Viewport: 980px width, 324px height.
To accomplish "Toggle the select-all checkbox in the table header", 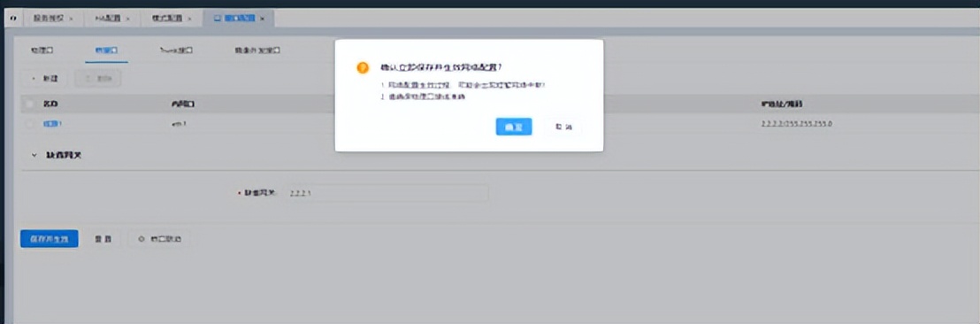I will [x=29, y=104].
